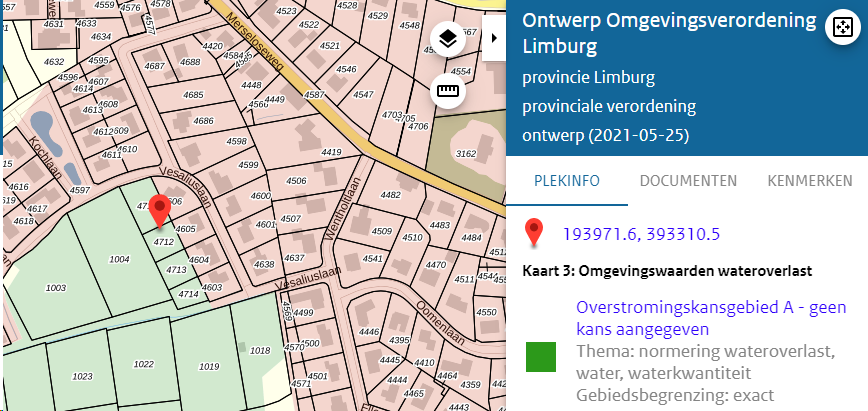The height and width of the screenshot is (411, 868).
Task: Click parcel number 4482
Action: click(x=391, y=195)
